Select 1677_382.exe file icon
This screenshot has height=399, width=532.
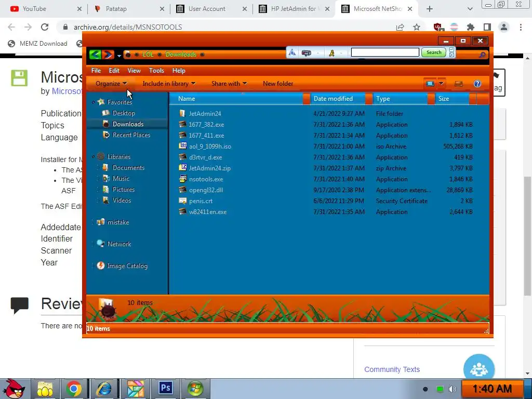point(182,124)
